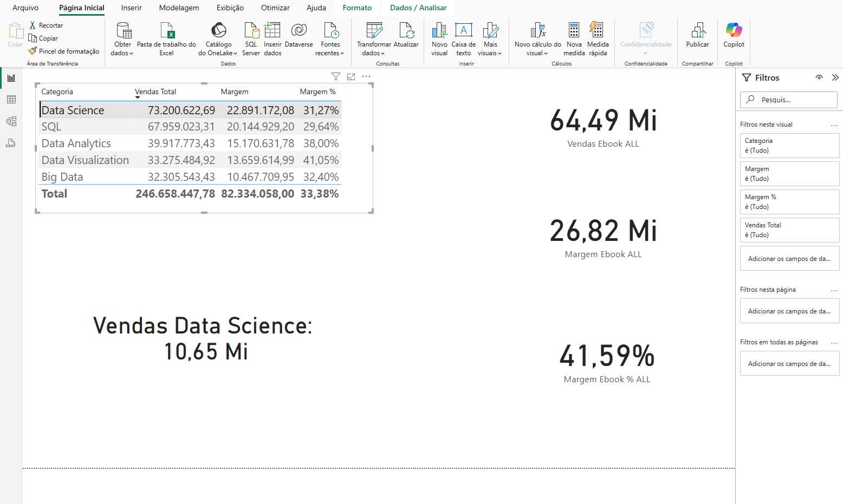Click the Inserir dados icon
843x504 pixels.
(x=273, y=30)
